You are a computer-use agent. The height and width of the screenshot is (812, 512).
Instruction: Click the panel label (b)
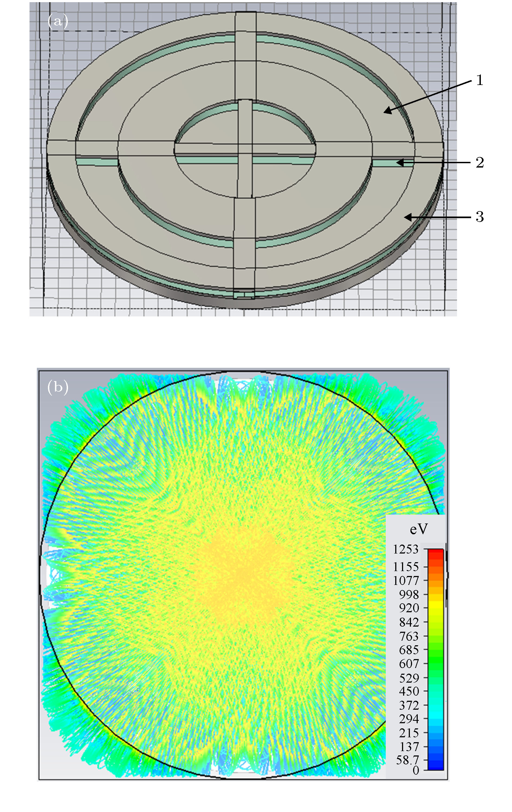pyautogui.click(x=58, y=387)
